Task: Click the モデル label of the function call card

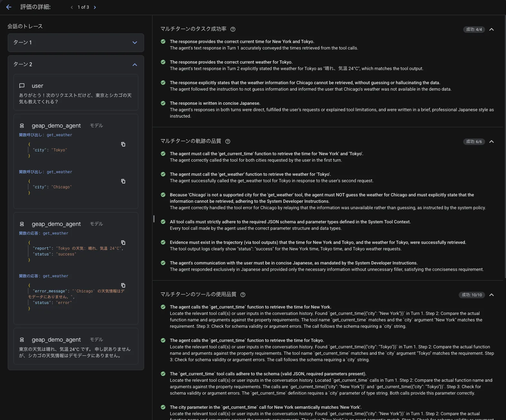Action: 97,126
